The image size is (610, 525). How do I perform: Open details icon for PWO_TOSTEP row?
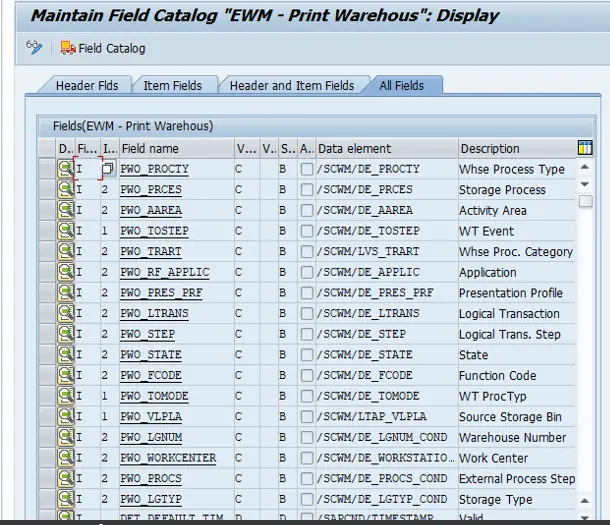66,231
